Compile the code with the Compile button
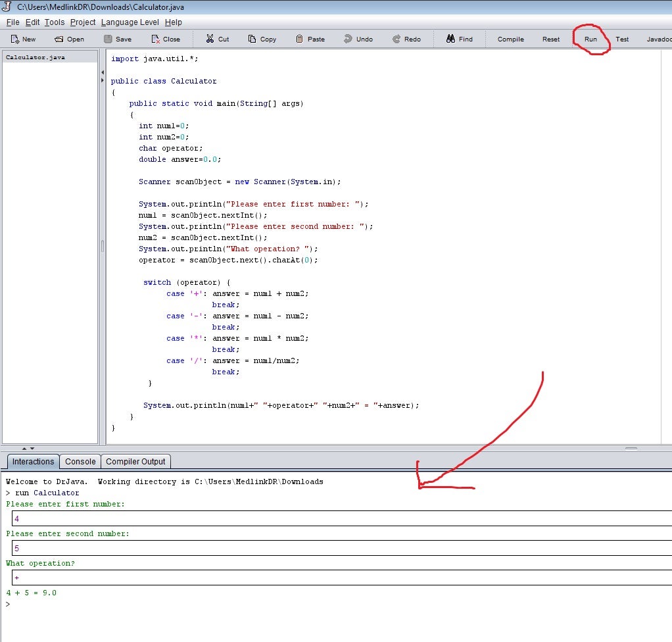This screenshot has height=642, width=672. (x=510, y=39)
